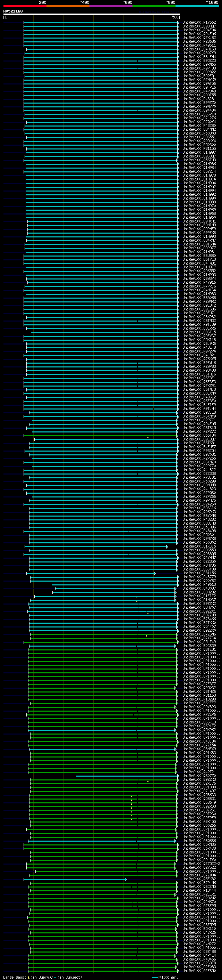
Task: Select the UniRef100_B9RN65 label
Action: [199, 64]
